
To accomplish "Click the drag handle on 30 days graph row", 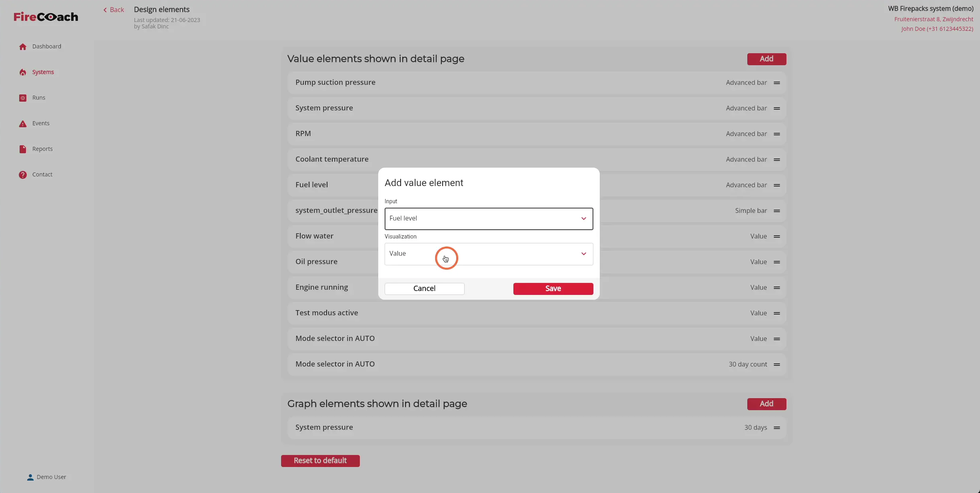I will click(x=777, y=428).
